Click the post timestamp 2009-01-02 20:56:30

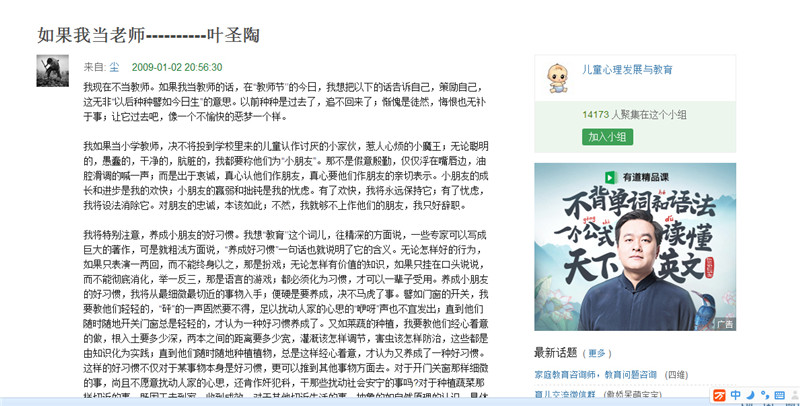point(177,67)
